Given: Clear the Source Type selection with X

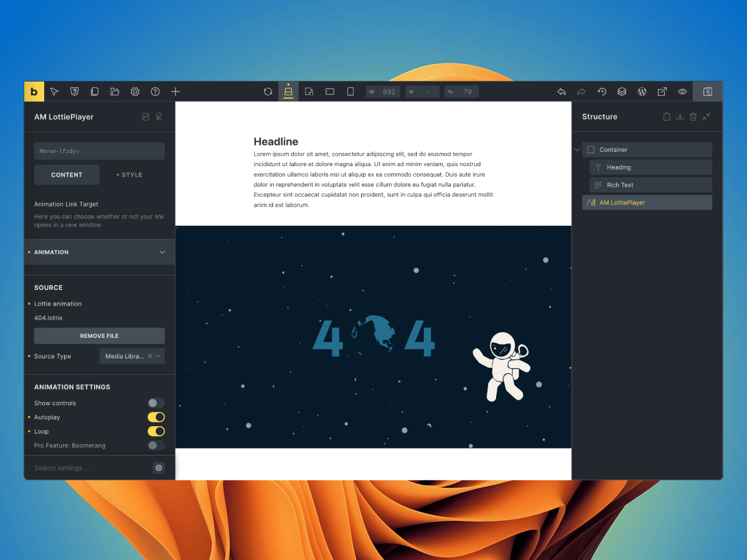Looking at the screenshot, I should (150, 356).
